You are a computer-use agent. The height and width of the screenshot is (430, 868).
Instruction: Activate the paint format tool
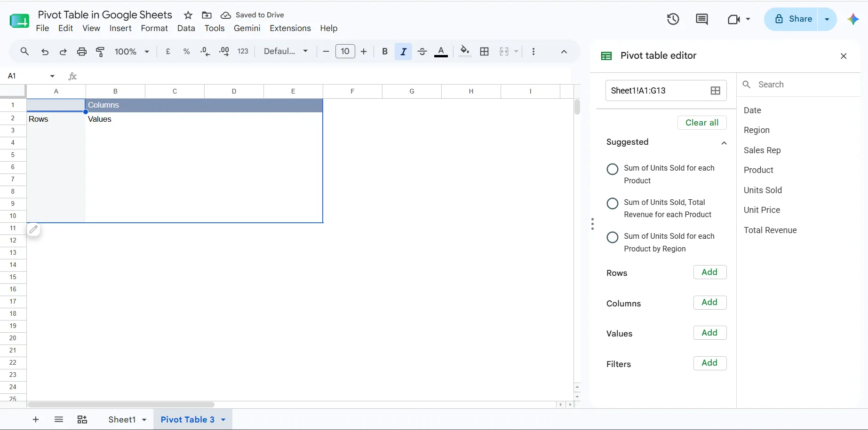[100, 52]
